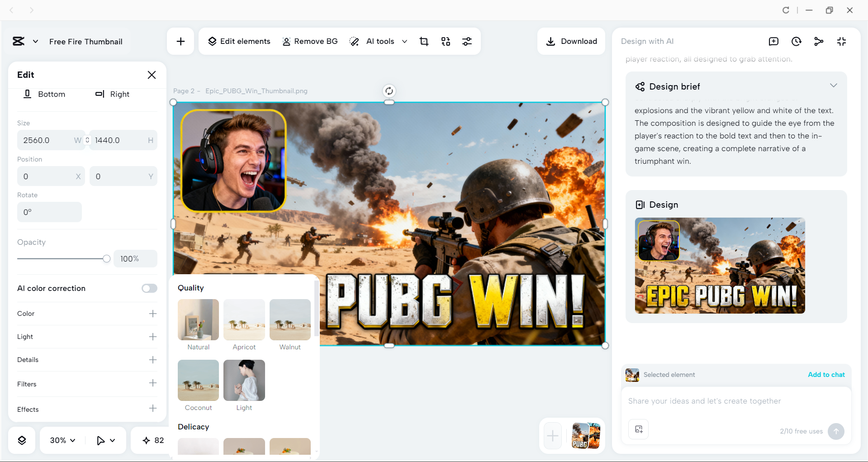This screenshot has width=868, height=462.
Task: Apply the Light portrait filter
Action: coord(244,381)
